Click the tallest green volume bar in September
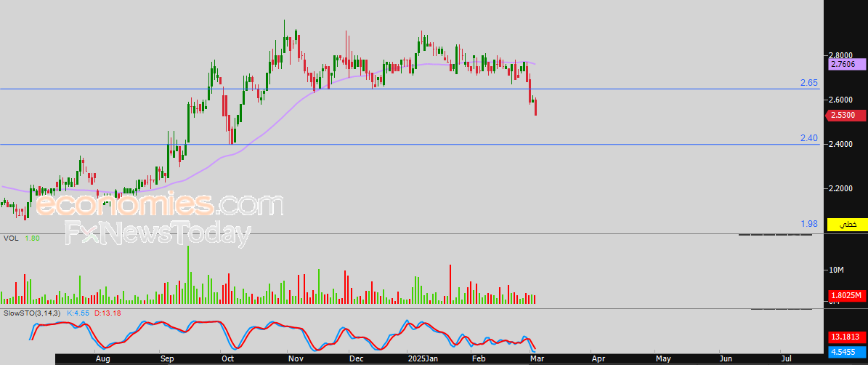The height and width of the screenshot is (365, 868). click(x=188, y=275)
